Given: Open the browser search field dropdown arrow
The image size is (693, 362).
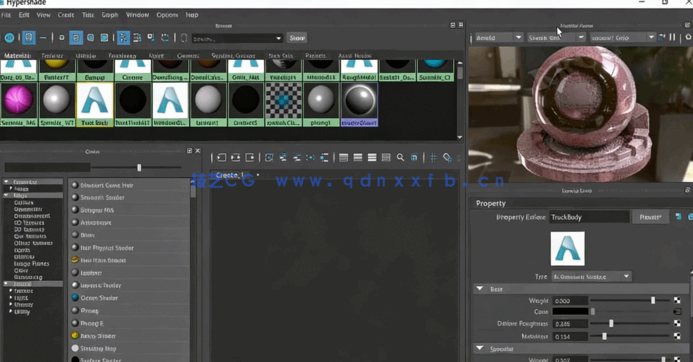Looking at the screenshot, I should point(278,38).
